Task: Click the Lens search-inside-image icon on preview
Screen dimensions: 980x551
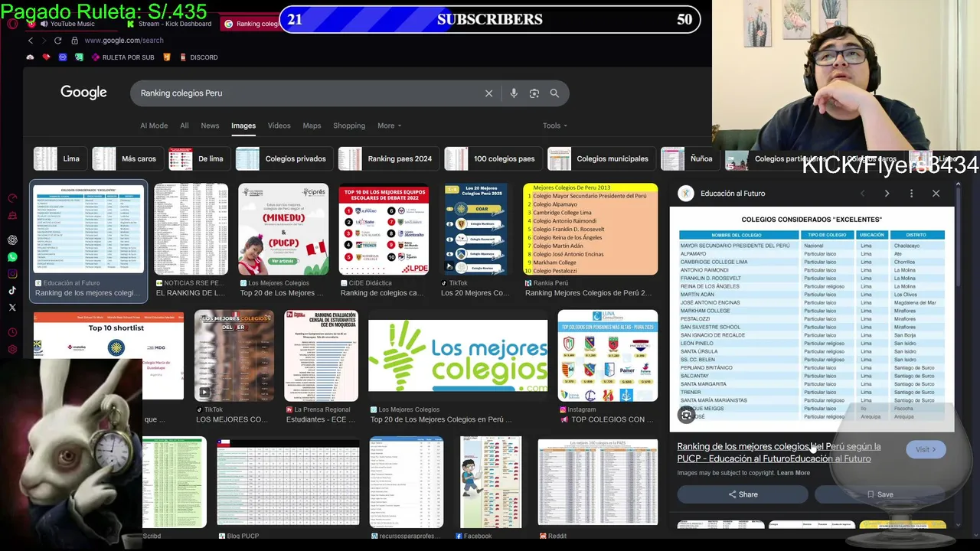Action: click(x=687, y=415)
